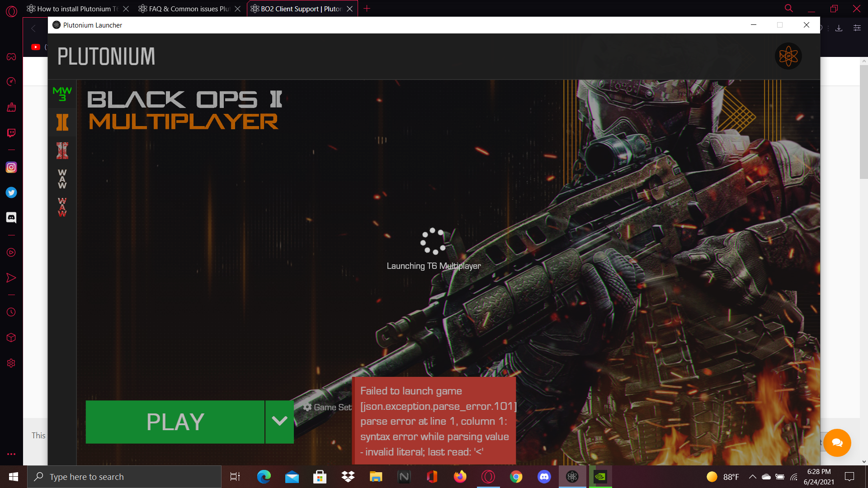This screenshot has width=868, height=488.
Task: Open Easy Setup sliders icon
Action: coord(857,28)
